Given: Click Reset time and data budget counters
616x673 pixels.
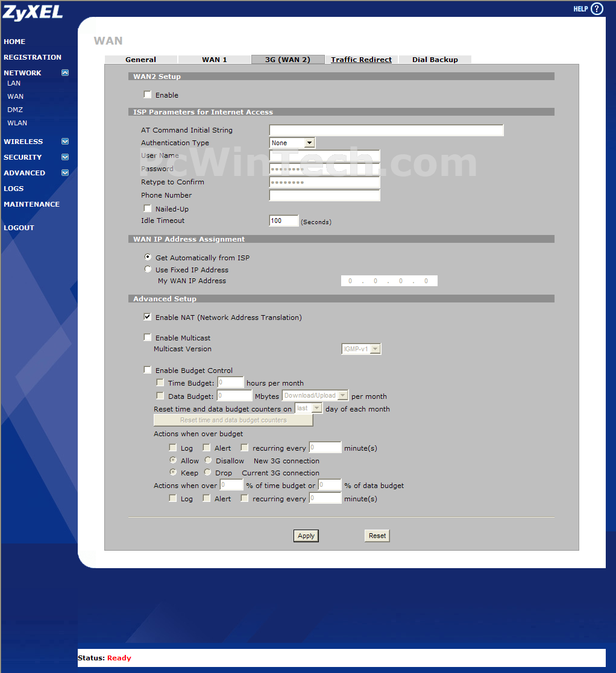Looking at the screenshot, I should pos(233,420).
